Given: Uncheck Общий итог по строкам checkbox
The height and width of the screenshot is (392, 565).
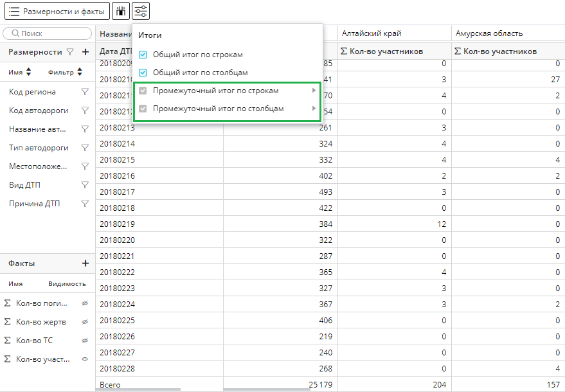Looking at the screenshot, I should click(143, 55).
